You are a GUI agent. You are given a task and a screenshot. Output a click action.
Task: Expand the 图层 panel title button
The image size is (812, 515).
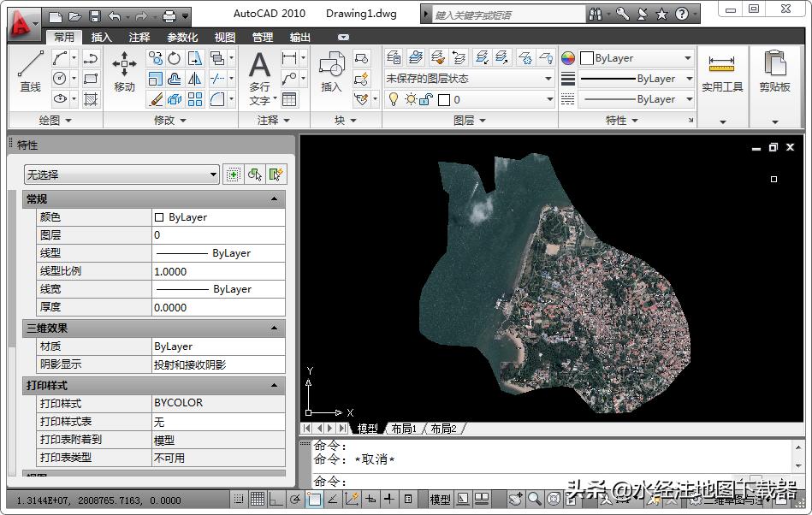[469, 121]
